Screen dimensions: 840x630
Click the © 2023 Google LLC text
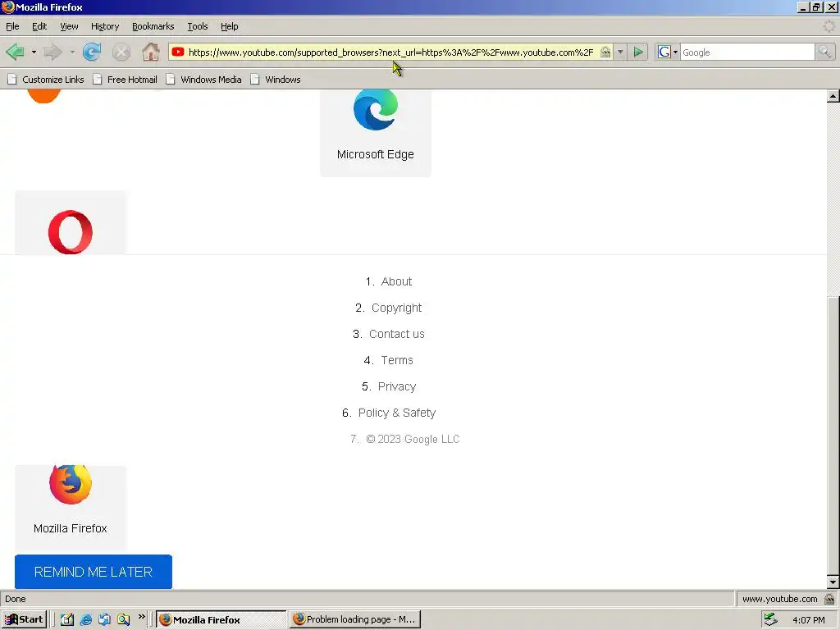(413, 439)
